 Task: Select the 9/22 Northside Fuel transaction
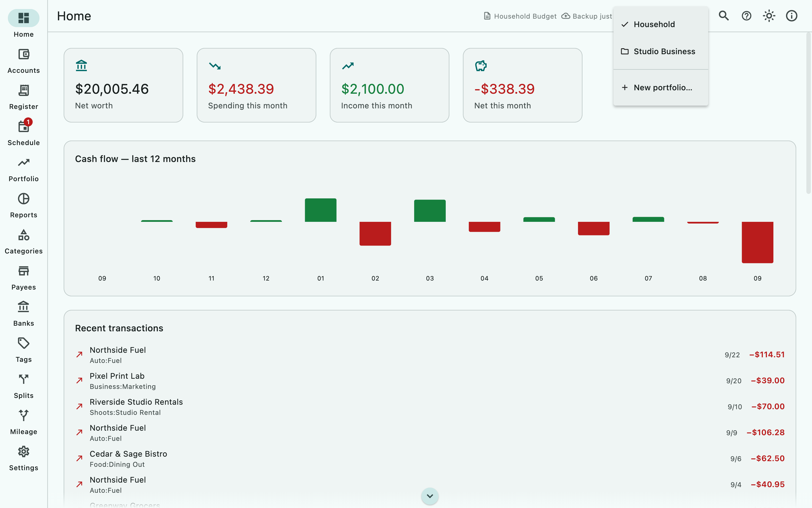click(x=430, y=355)
